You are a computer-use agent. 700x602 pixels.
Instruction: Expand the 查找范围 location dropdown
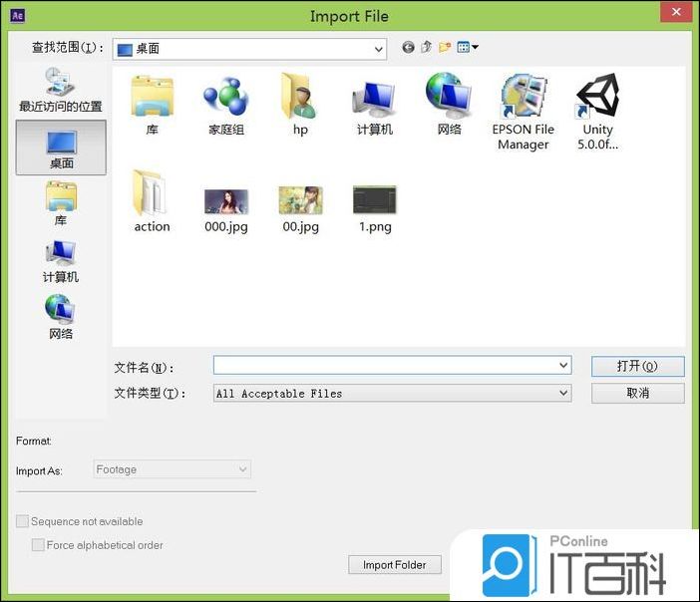tap(379, 49)
